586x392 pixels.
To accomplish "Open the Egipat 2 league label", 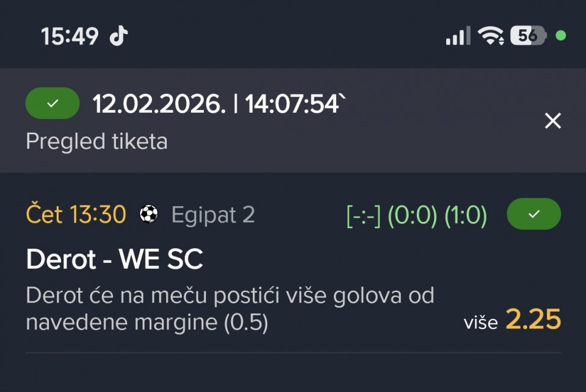I will point(213,215).
